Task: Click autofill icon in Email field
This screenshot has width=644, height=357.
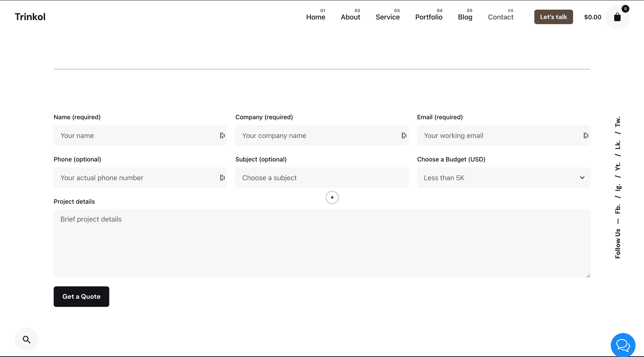Action: tap(586, 135)
